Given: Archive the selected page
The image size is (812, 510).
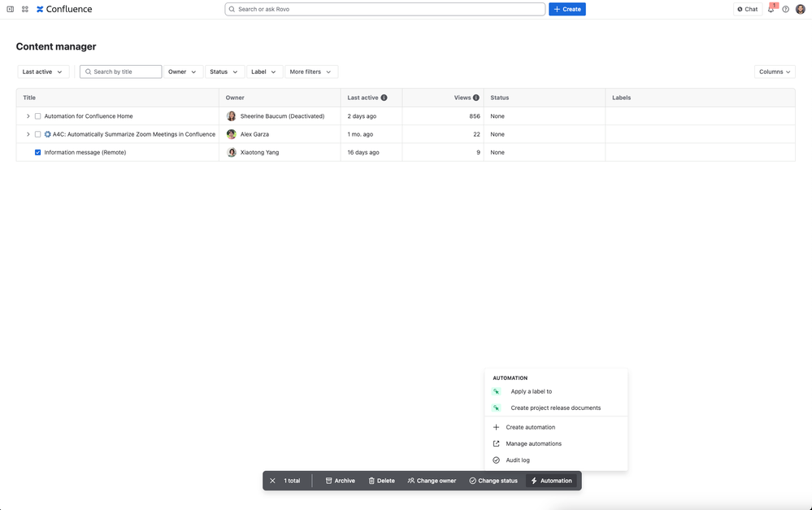Looking at the screenshot, I should [x=341, y=481].
